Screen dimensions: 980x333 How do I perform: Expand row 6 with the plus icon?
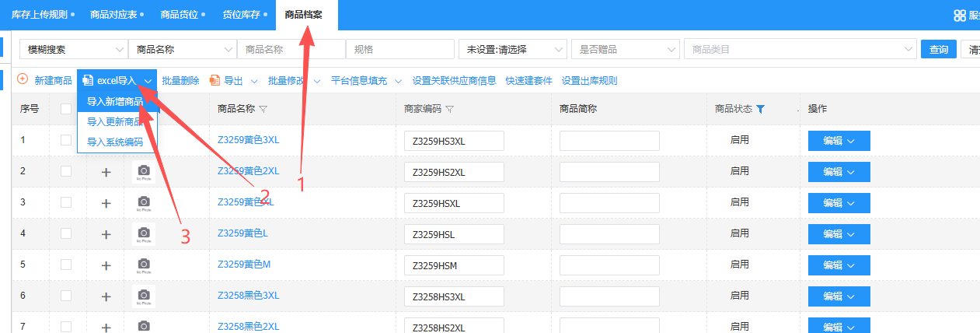[106, 296]
